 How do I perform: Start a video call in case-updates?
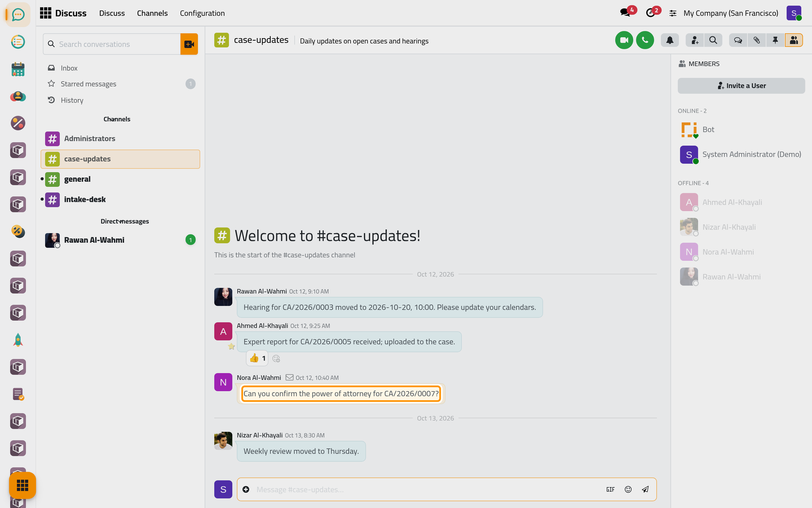(x=624, y=40)
